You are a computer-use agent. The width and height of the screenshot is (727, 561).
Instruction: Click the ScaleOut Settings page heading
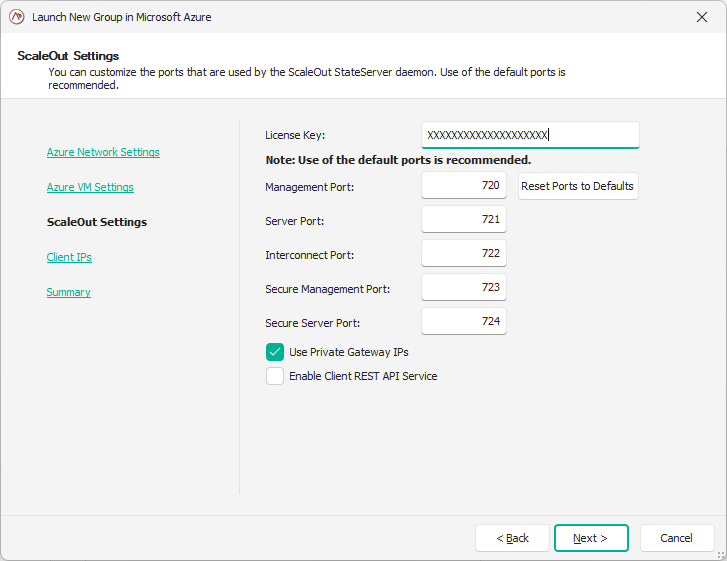coord(68,56)
